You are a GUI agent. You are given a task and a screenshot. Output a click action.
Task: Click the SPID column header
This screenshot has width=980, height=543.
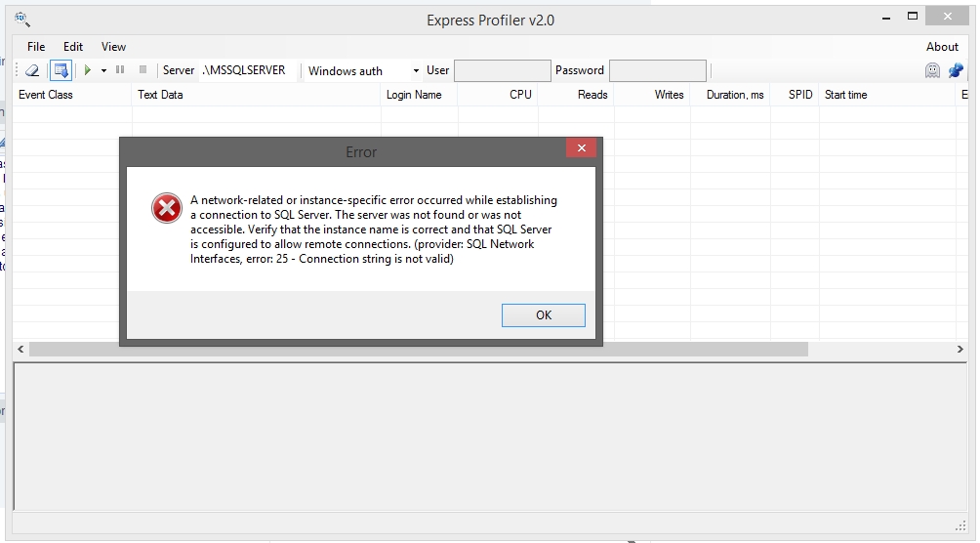(795, 95)
